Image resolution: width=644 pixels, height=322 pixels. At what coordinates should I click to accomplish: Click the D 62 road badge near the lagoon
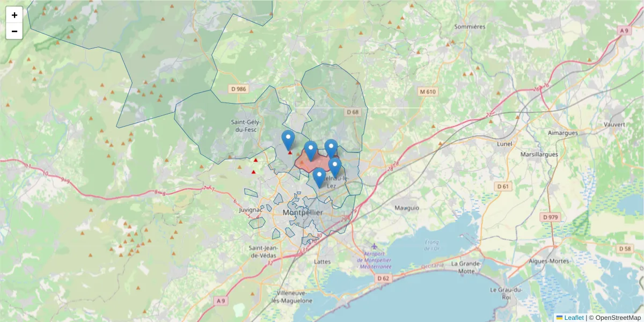click(x=384, y=279)
